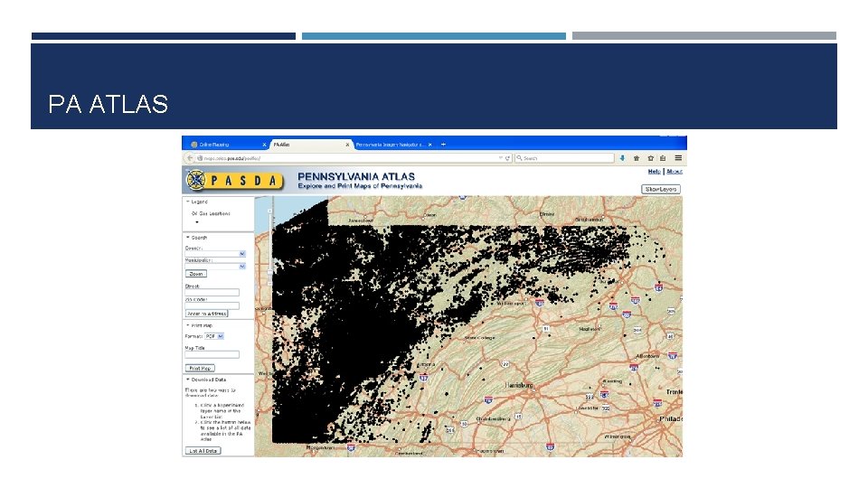Reload the page with the refresh icon
Viewport: 868px width, 488px height.
pyautogui.click(x=507, y=158)
